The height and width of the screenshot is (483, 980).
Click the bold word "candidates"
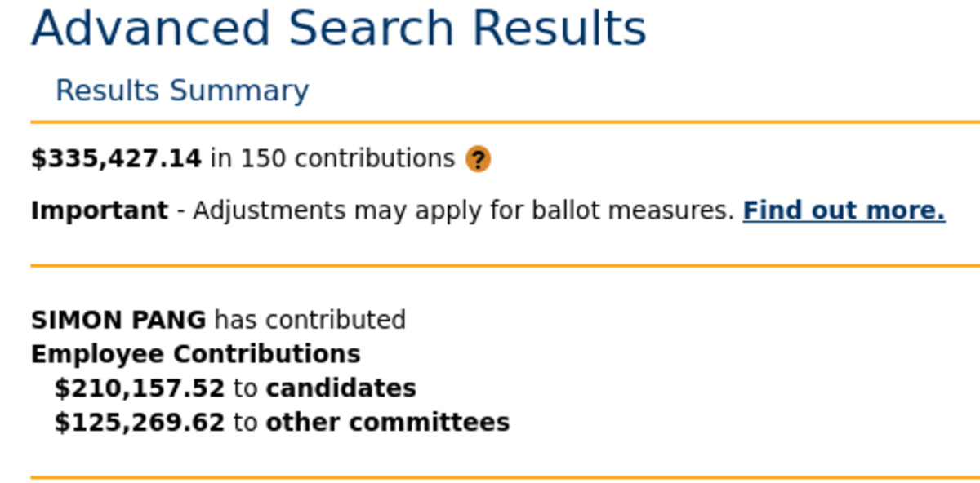click(341, 388)
